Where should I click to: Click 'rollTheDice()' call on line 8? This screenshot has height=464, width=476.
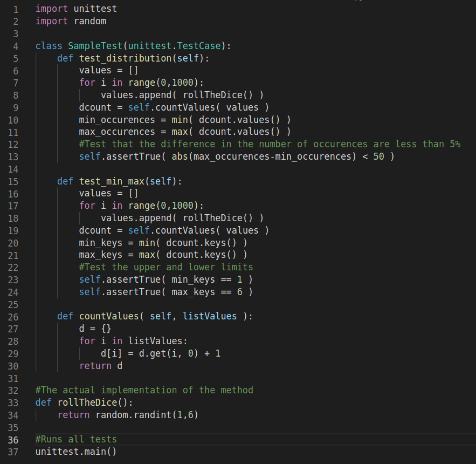click(218, 95)
